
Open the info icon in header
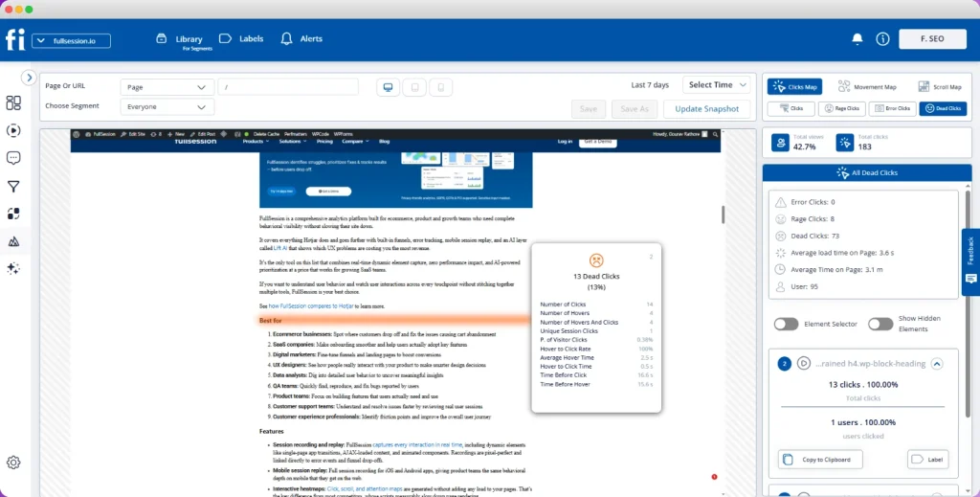[x=882, y=38]
